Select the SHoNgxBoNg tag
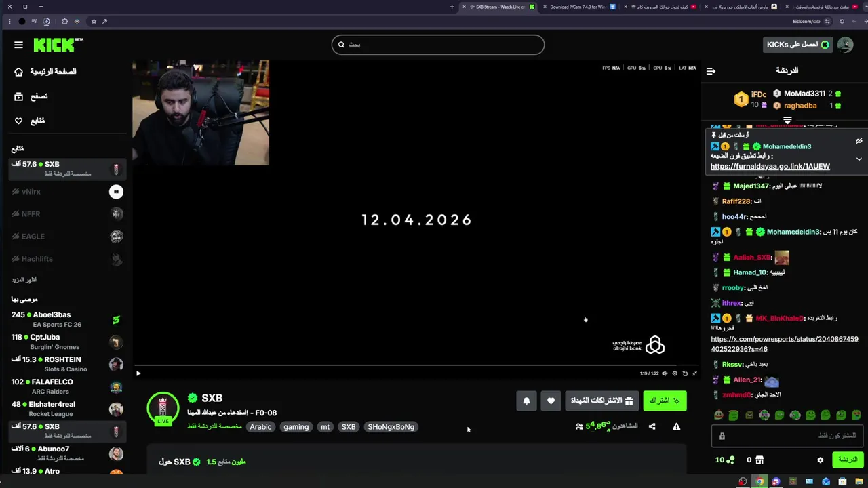This screenshot has width=868, height=488. (391, 427)
